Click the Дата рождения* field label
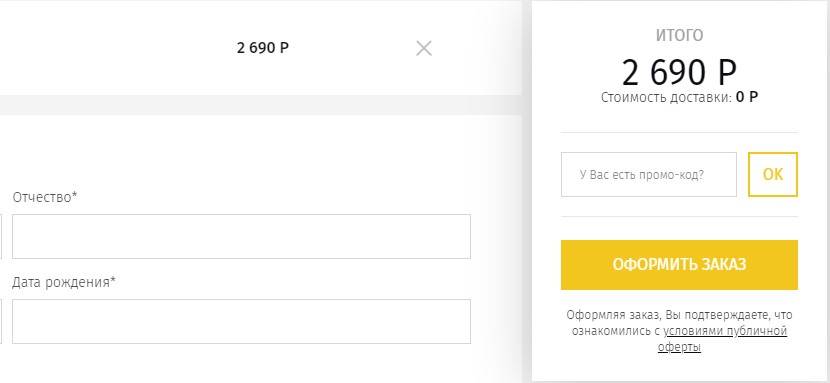The width and height of the screenshot is (830, 383). [x=64, y=282]
